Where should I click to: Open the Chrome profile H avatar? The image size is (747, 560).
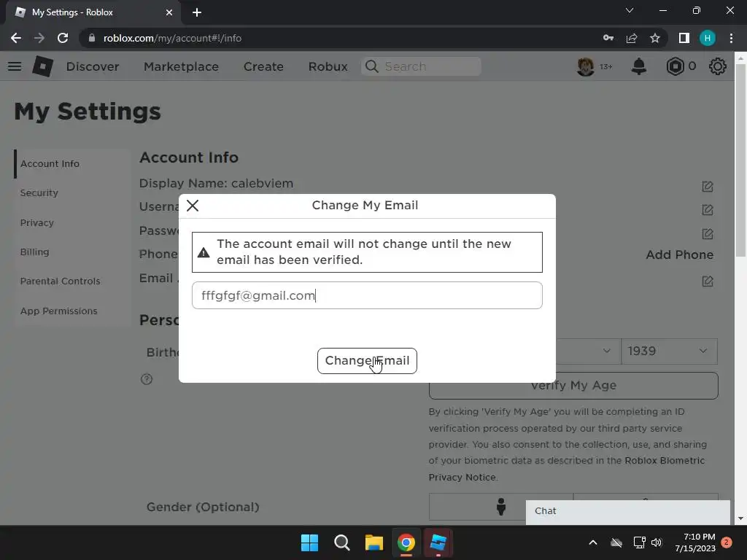point(708,38)
